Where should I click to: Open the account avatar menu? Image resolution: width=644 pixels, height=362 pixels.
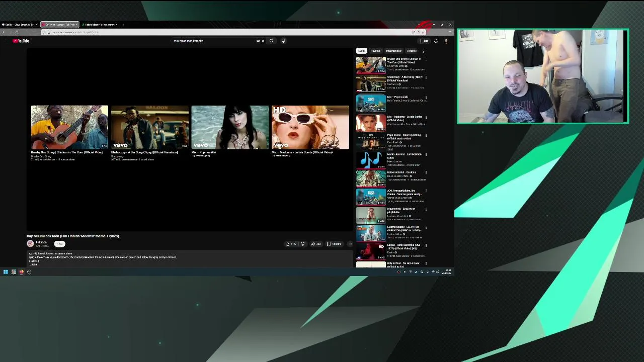[446, 41]
